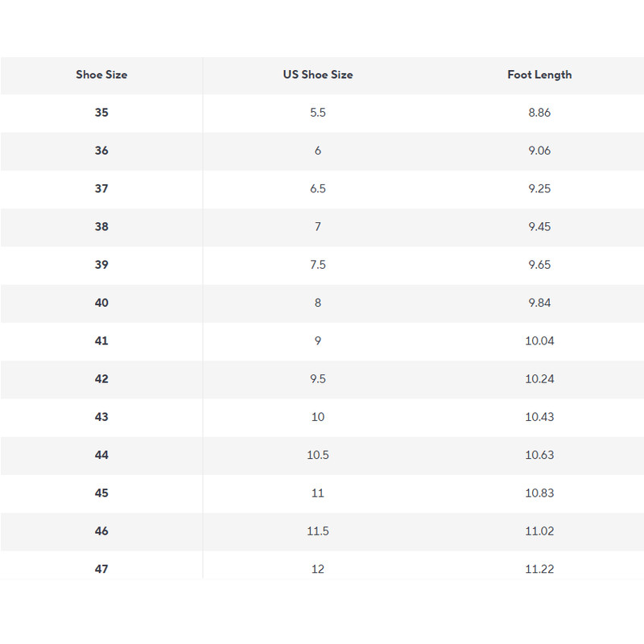Click foot length 8.86 value

click(539, 113)
